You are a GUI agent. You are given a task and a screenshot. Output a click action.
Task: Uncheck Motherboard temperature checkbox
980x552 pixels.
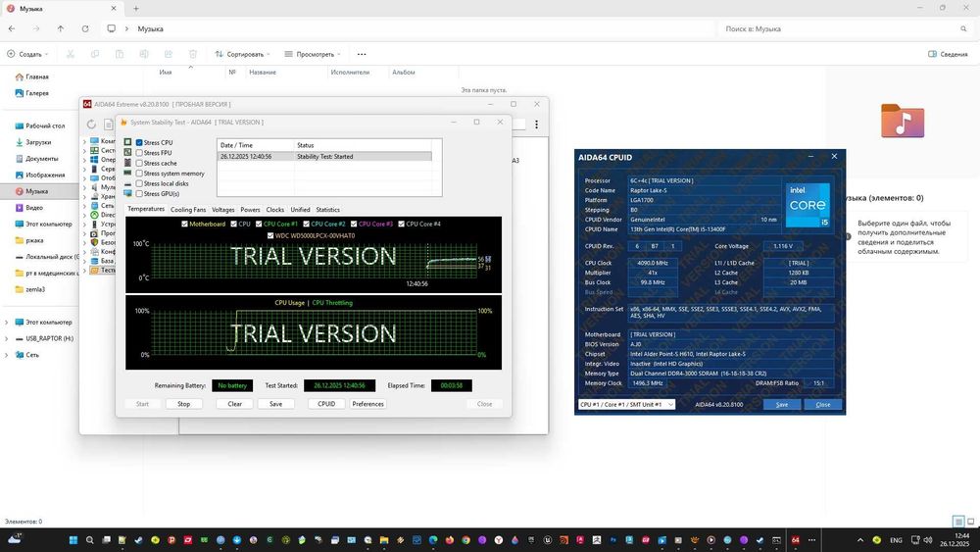(x=184, y=224)
